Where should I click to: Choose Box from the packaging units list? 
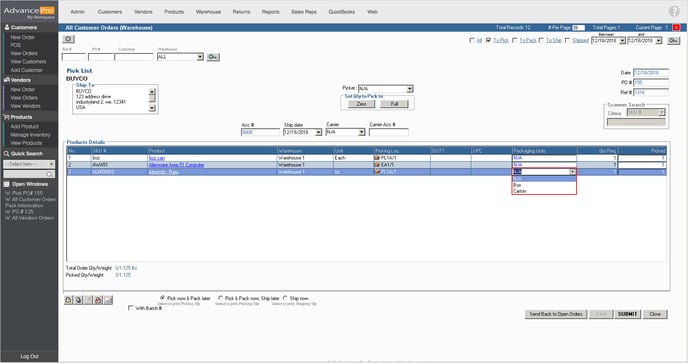(544, 185)
